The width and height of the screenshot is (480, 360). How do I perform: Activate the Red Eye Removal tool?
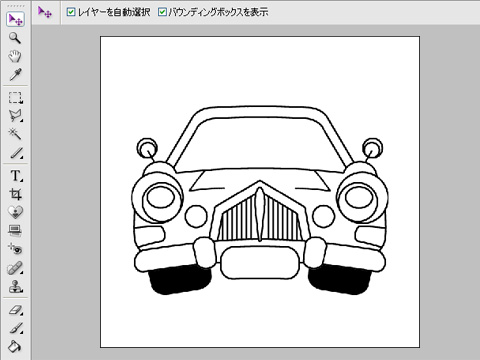click(x=15, y=249)
